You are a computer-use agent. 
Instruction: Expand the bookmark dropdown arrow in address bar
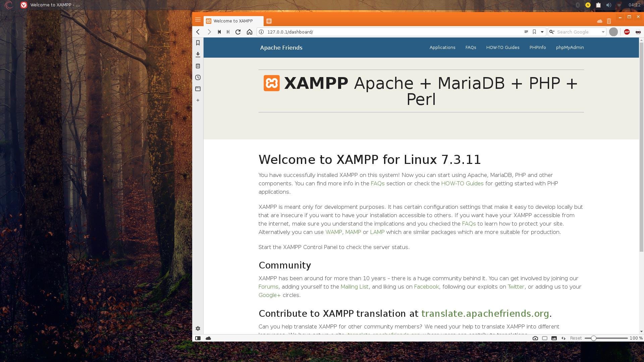(x=542, y=32)
